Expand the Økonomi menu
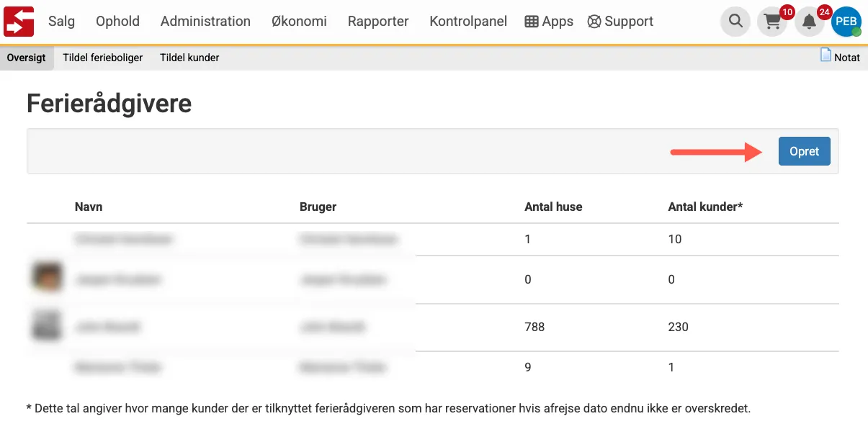Image resolution: width=868 pixels, height=429 pixels. click(299, 22)
